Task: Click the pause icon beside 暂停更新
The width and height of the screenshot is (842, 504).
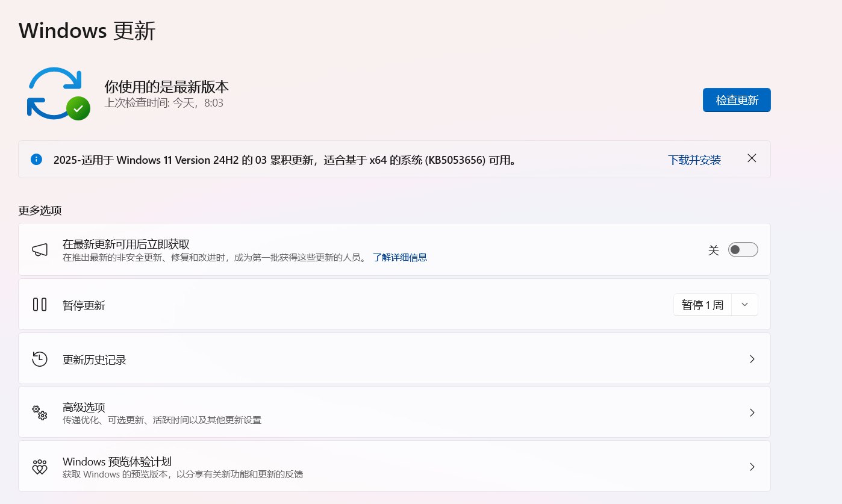Action: [x=40, y=305]
